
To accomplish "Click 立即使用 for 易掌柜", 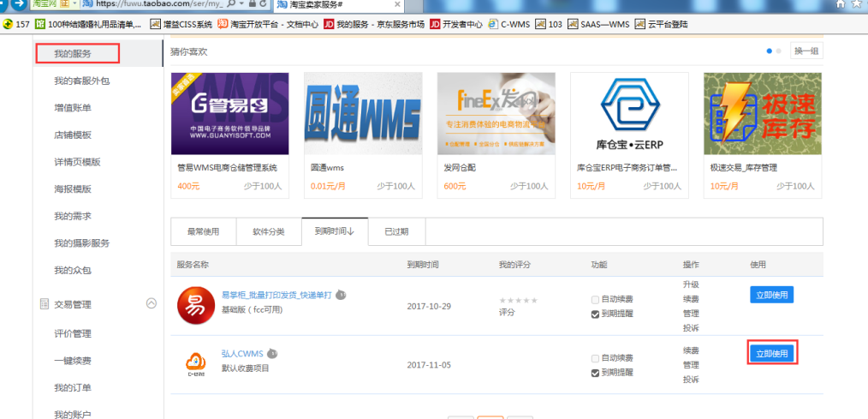I will pyautogui.click(x=771, y=295).
